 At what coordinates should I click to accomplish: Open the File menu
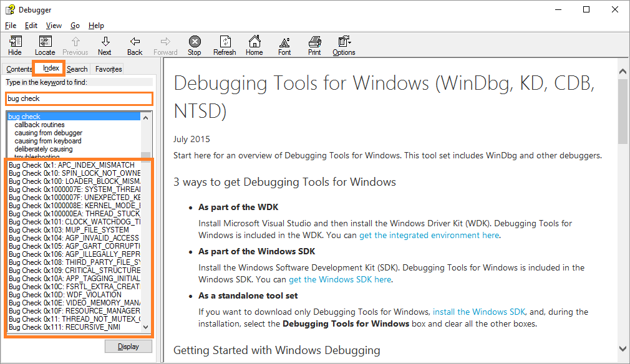pos(11,26)
